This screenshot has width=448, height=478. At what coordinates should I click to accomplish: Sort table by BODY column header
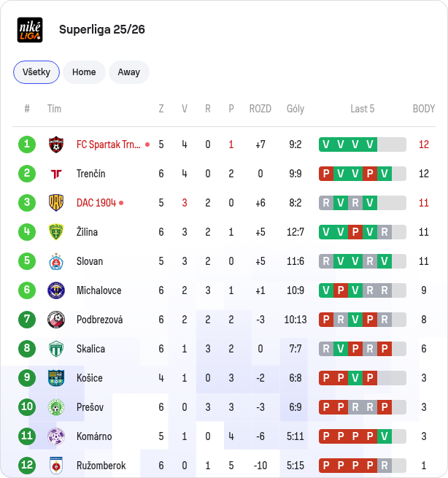pos(424,109)
